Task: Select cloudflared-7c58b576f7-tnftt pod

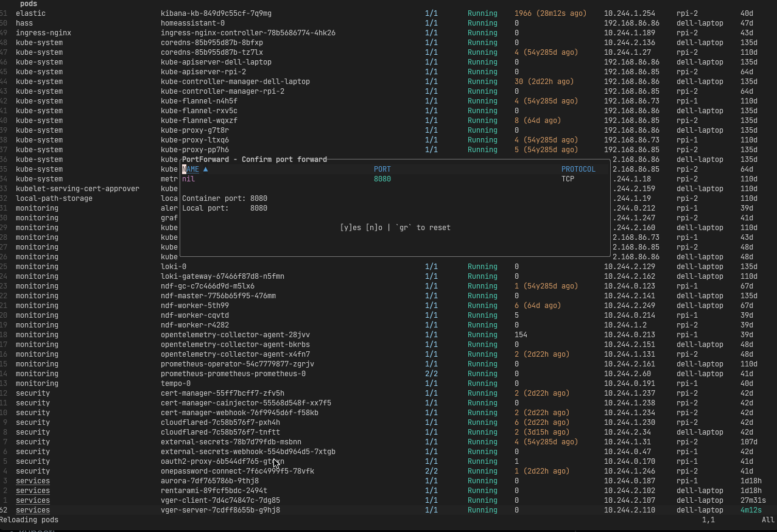Action: 220,432
